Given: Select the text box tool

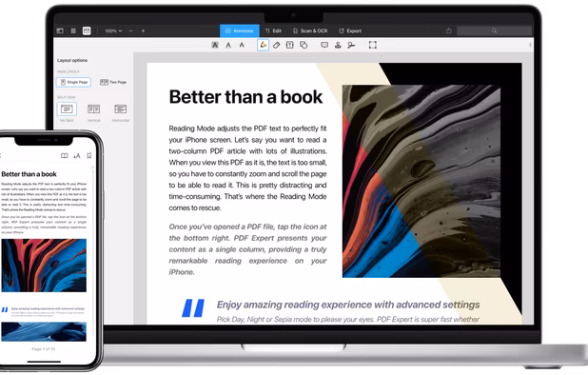Looking at the screenshot, I should 290,45.
